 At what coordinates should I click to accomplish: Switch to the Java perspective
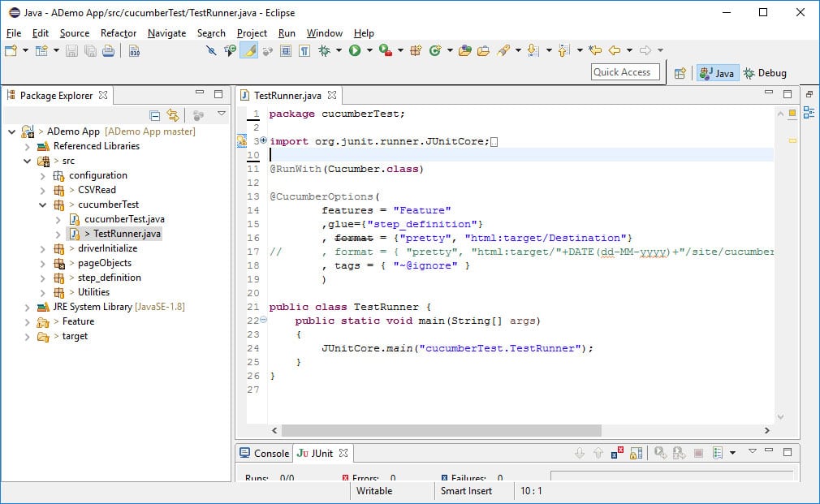point(717,73)
